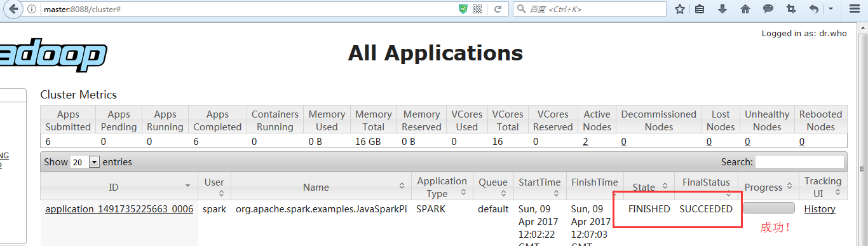Click the default queue cell
This screenshot has height=246, width=868.
coord(493,209)
